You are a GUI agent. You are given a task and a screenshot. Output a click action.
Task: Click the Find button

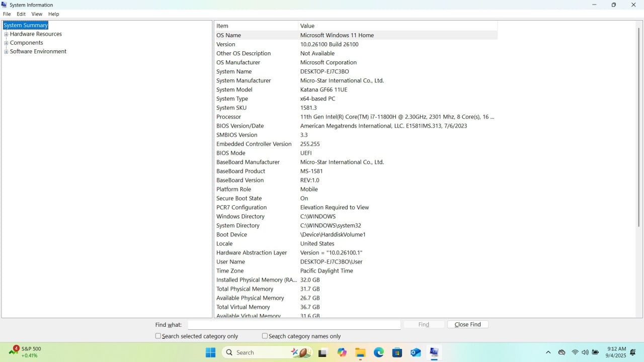[x=424, y=324]
